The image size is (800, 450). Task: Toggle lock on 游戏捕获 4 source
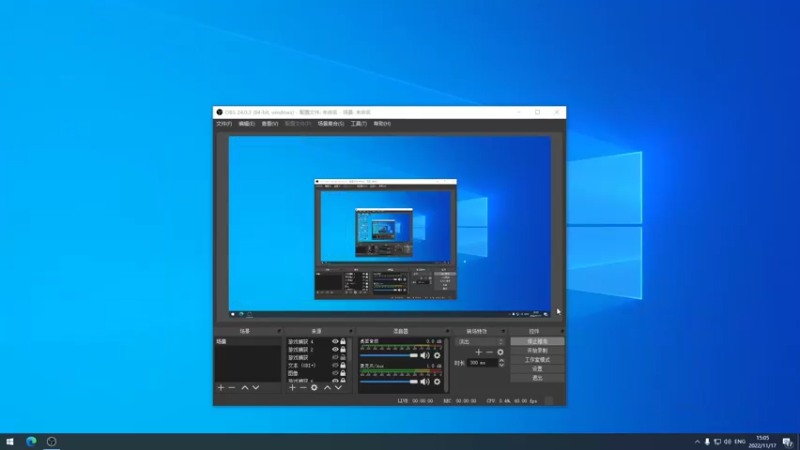(343, 341)
